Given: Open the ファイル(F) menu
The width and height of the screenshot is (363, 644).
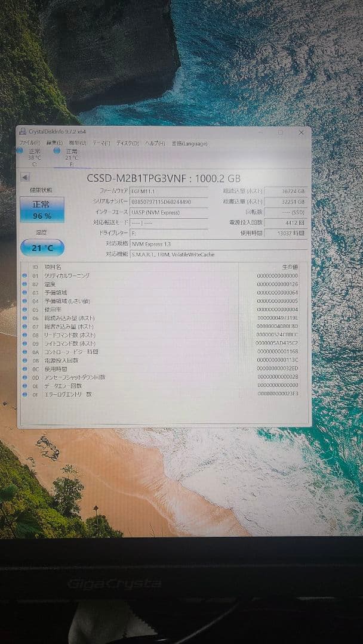Looking at the screenshot, I should pos(29,143).
